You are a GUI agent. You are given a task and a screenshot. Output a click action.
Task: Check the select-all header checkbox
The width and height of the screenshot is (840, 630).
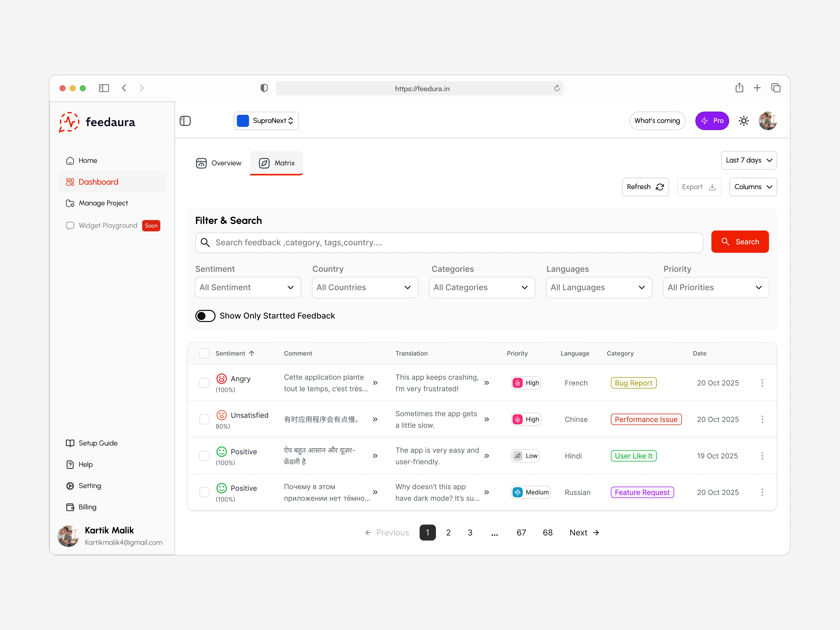click(204, 353)
